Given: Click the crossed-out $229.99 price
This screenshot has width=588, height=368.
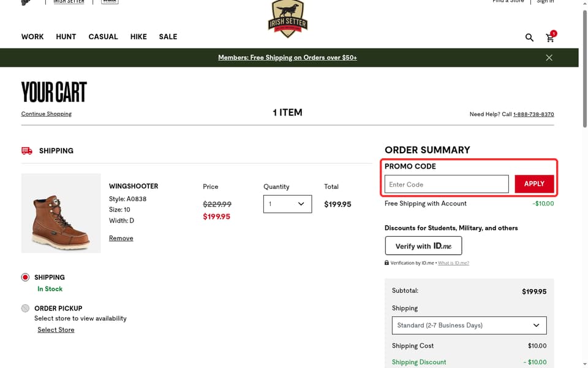Looking at the screenshot, I should tap(217, 204).
